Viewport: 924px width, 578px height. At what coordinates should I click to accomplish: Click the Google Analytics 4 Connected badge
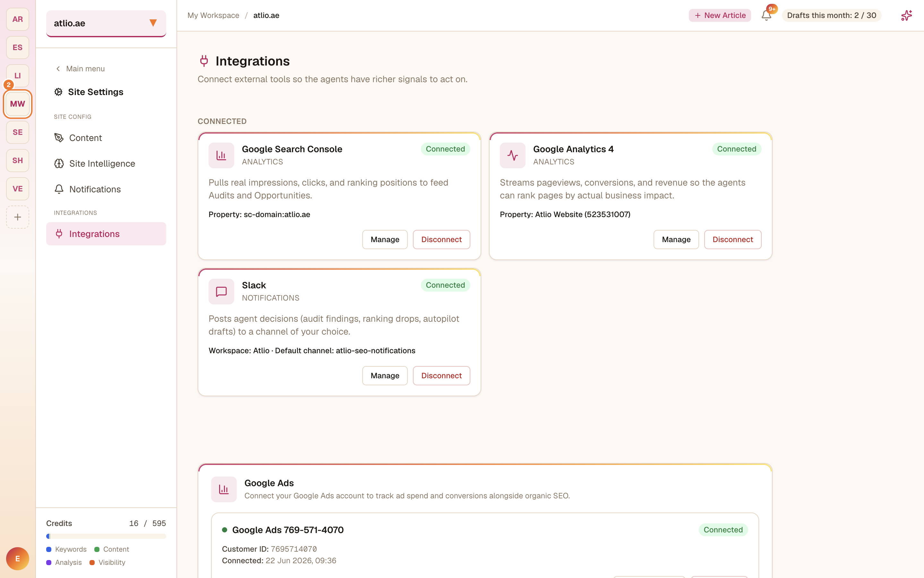(737, 149)
